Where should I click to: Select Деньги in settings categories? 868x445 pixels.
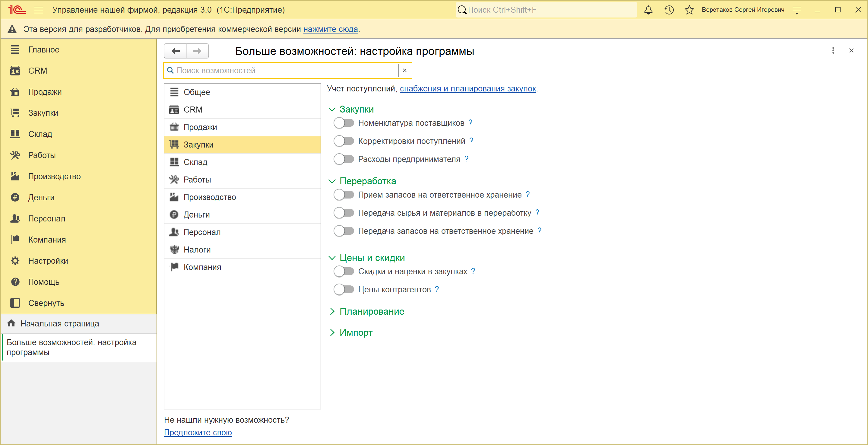[x=242, y=215]
